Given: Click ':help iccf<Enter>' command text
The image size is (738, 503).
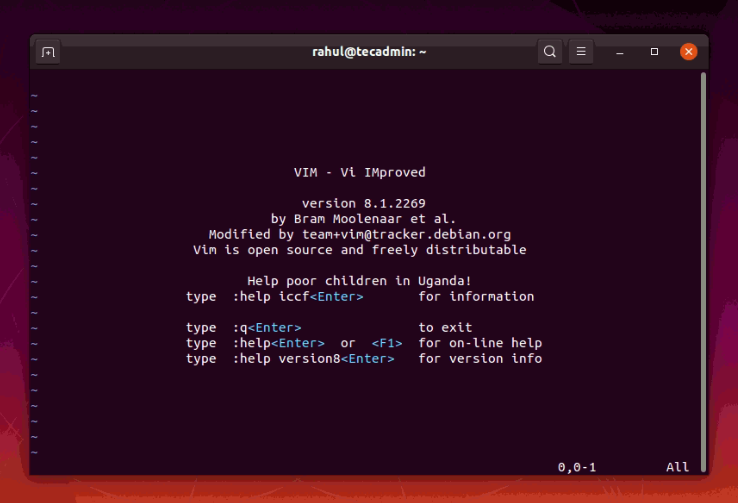Looking at the screenshot, I should point(298,296).
